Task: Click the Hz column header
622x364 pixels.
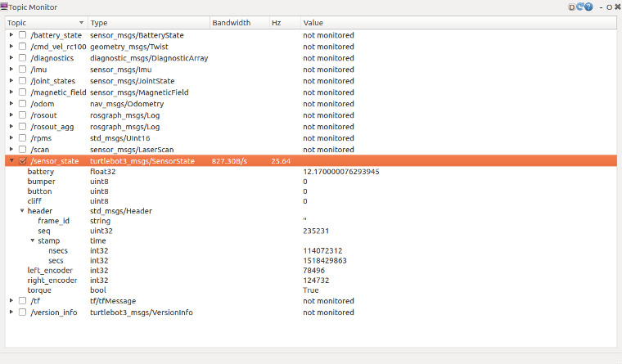Action: coord(282,23)
